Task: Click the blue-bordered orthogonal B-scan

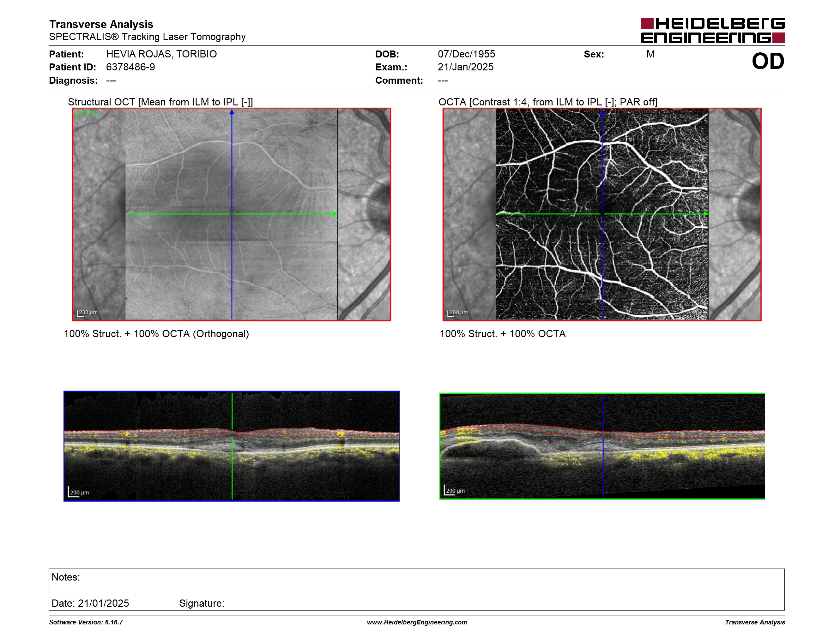Action: click(232, 446)
